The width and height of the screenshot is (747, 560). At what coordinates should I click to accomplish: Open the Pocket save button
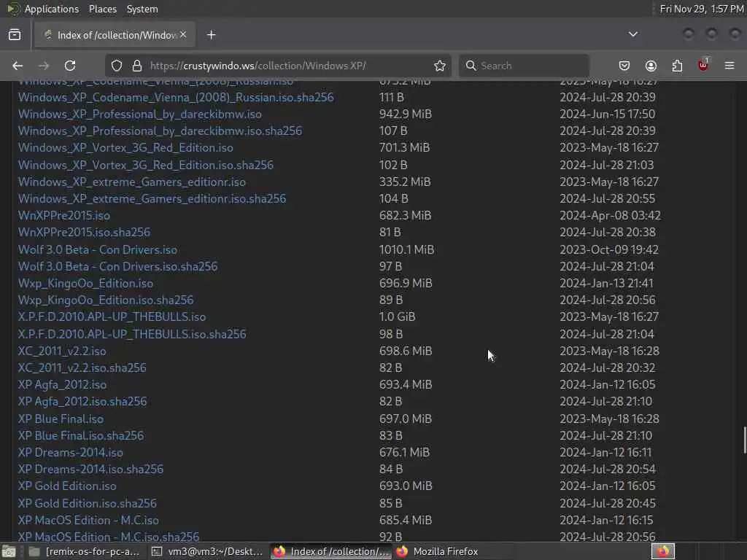[624, 66]
